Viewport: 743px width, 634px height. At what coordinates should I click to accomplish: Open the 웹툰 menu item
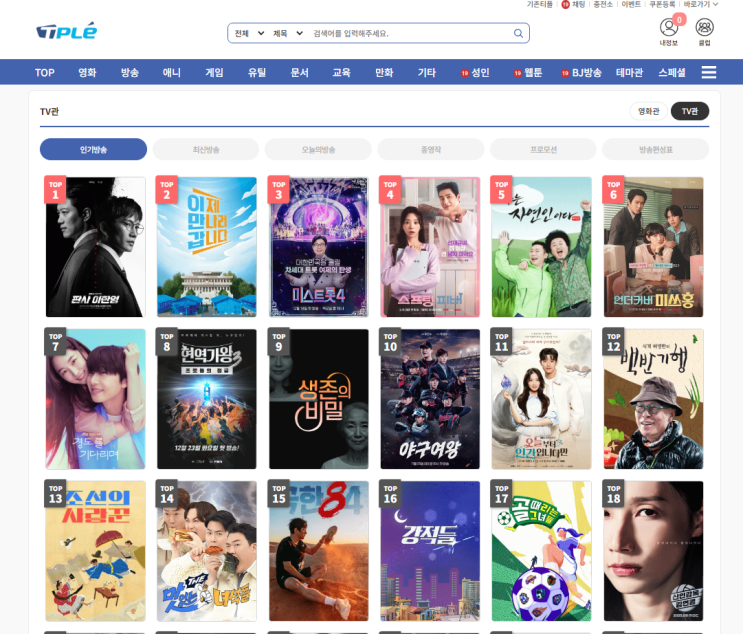(x=528, y=72)
